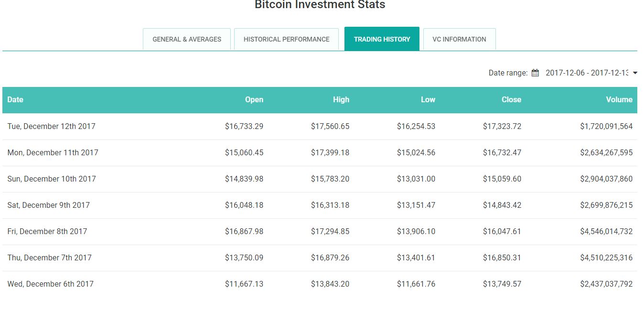Viewport: 644px width, 311px height.
Task: Click the Open column header
Action: [254, 100]
